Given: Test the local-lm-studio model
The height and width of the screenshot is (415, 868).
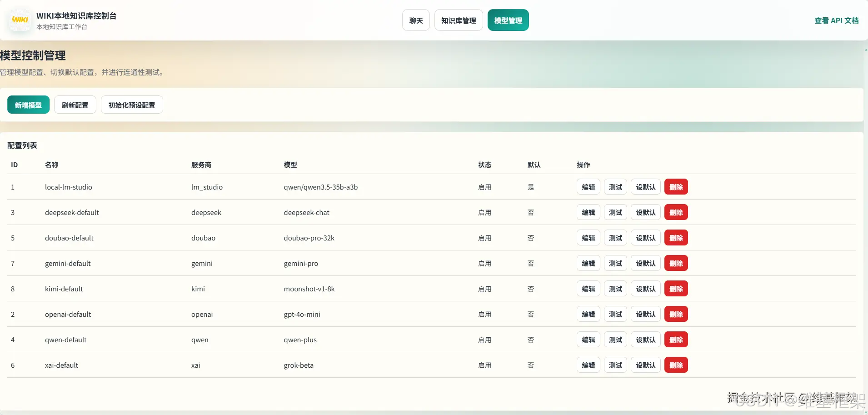Looking at the screenshot, I should click(616, 187).
